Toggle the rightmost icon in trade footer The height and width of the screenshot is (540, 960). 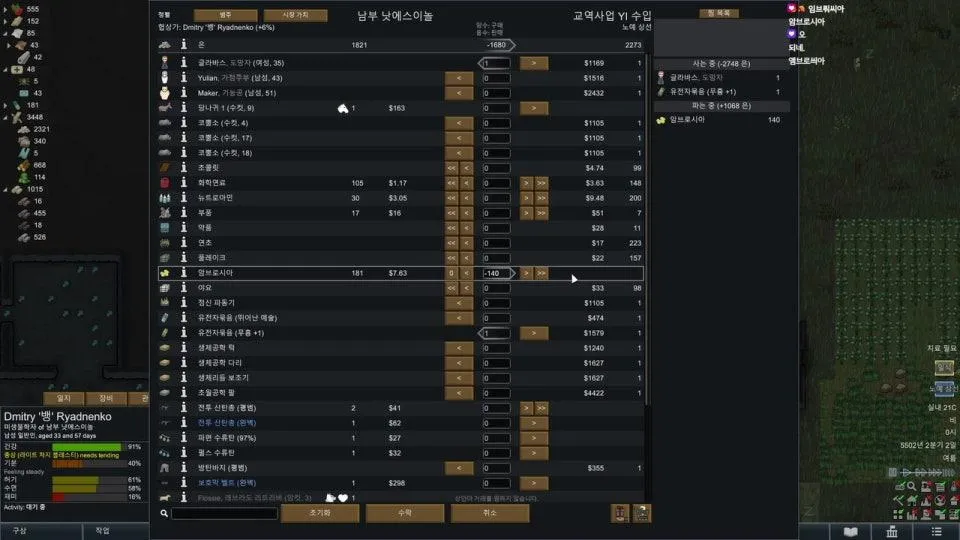(642, 513)
